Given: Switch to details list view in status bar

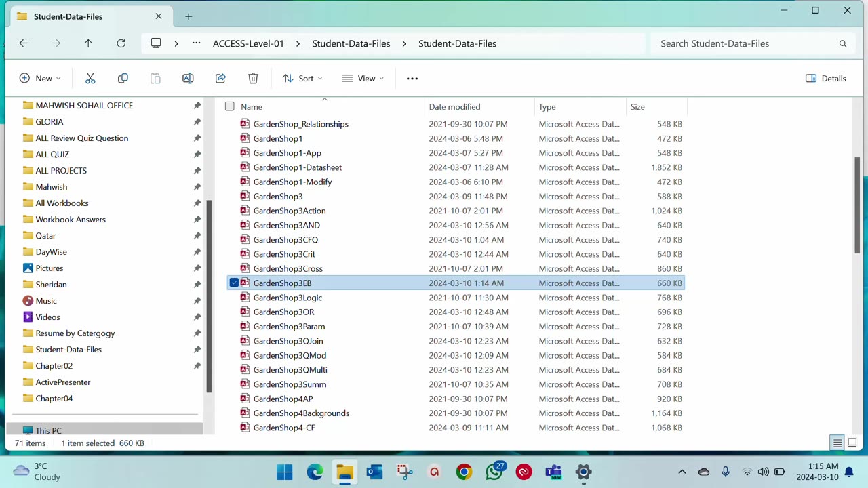Looking at the screenshot, I should pos(837,443).
